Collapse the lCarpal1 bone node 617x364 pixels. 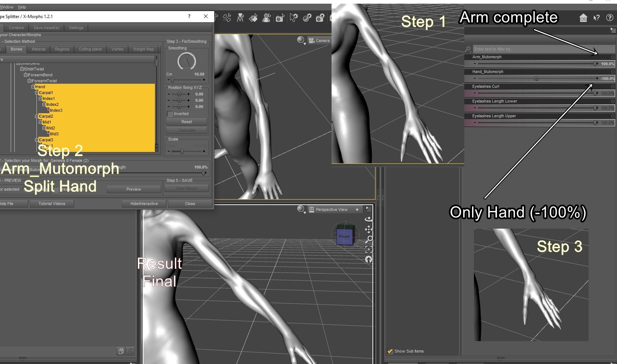37,93
